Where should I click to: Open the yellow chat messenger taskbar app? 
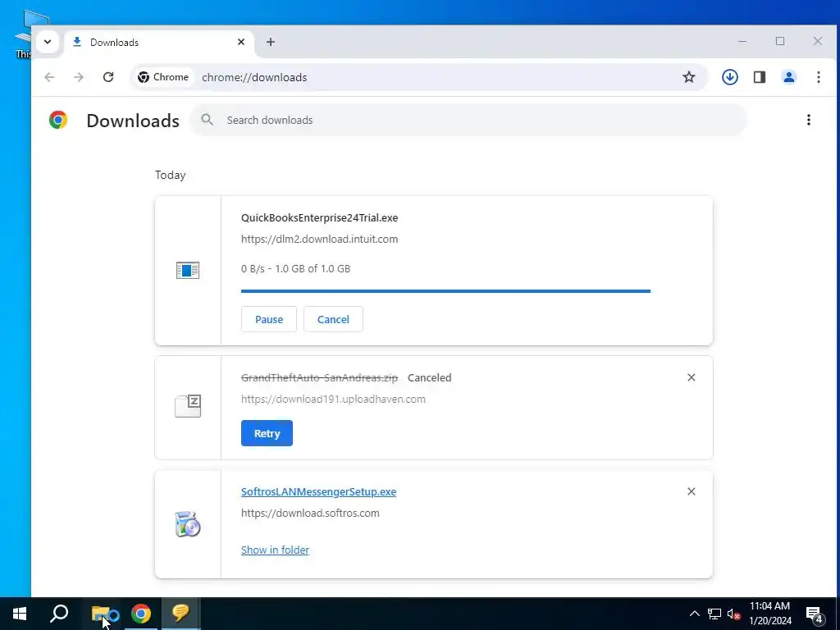(x=180, y=614)
